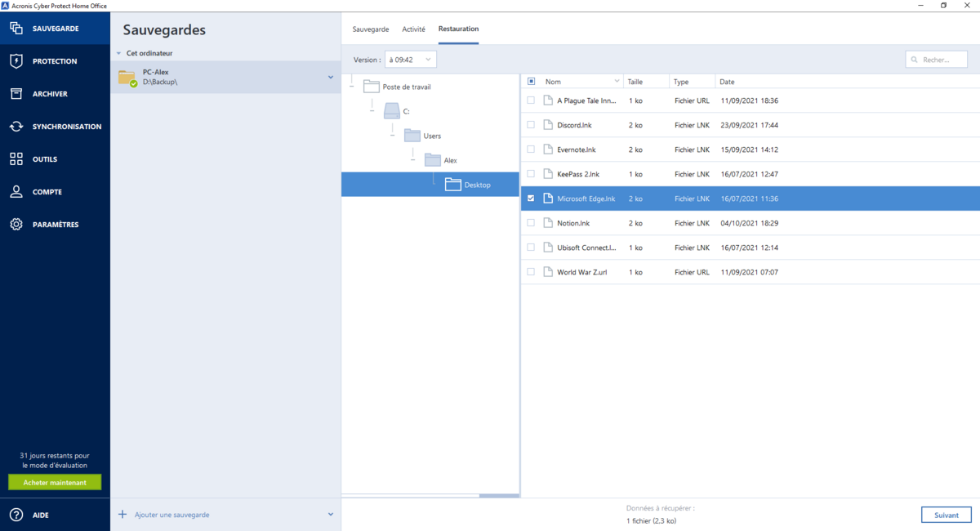Open the Protection shield icon
980x531 pixels.
[16, 61]
